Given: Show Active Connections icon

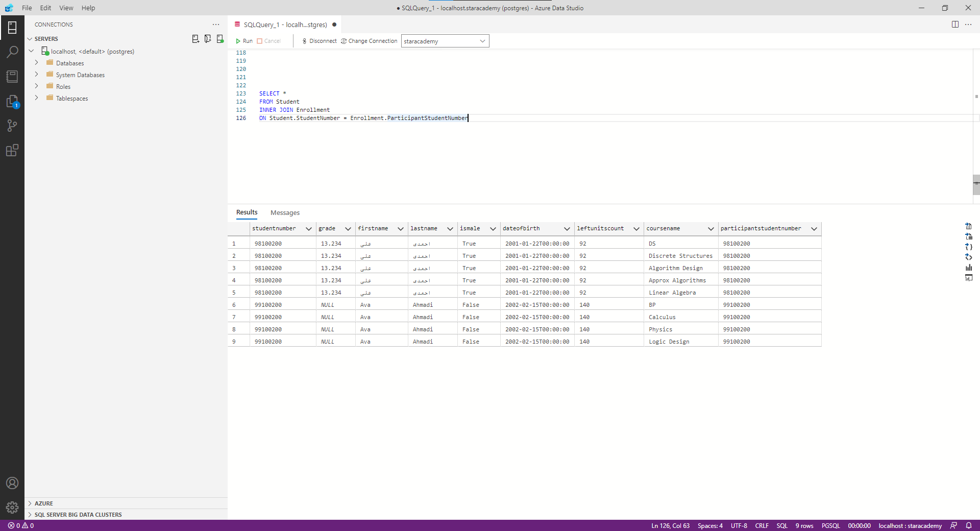Looking at the screenshot, I should [x=220, y=39].
